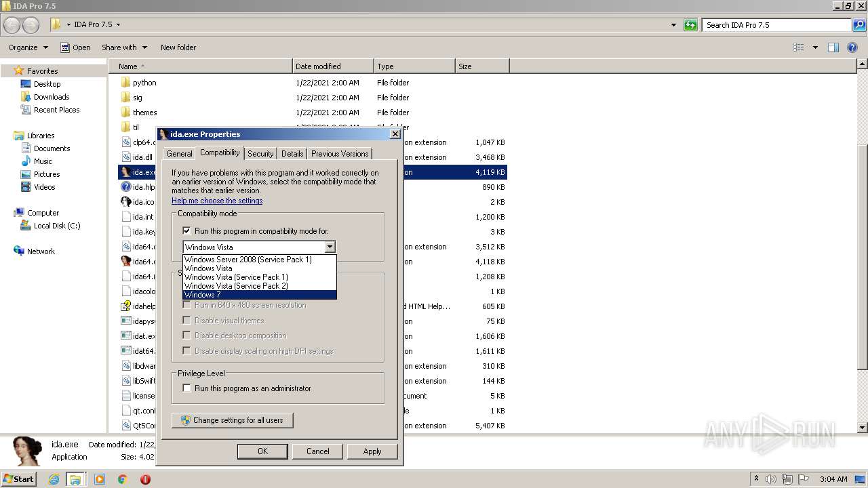Toggle Disable display scaling on high DPI
The width and height of the screenshot is (868, 488).
[x=187, y=351]
